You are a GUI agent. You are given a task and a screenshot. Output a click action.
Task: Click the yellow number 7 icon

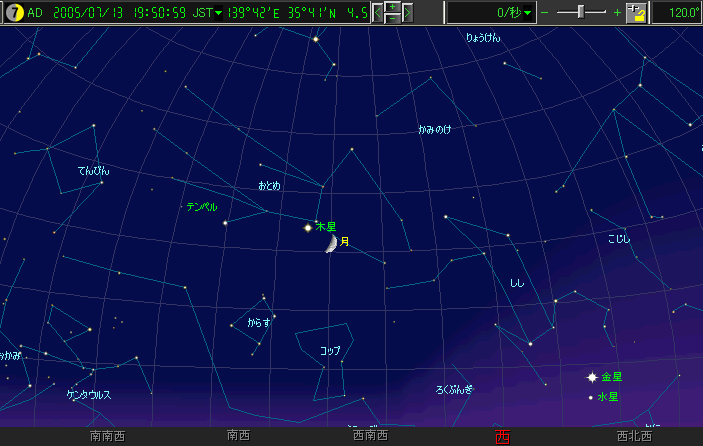(14, 12)
